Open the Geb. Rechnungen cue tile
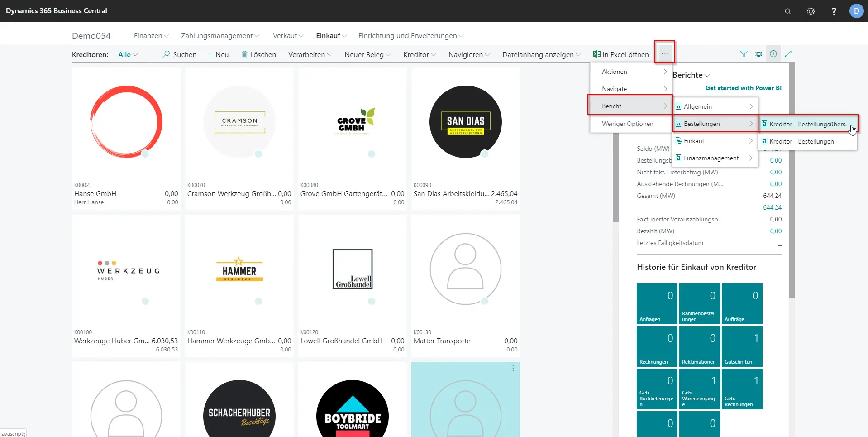868x437 pixels. click(x=742, y=389)
